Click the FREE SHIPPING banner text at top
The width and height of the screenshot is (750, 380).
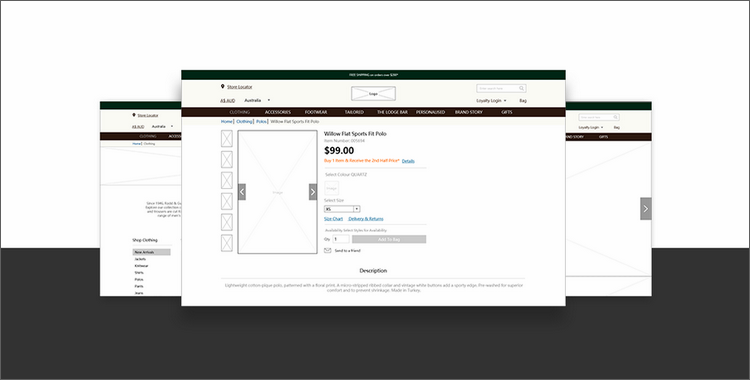coord(374,75)
